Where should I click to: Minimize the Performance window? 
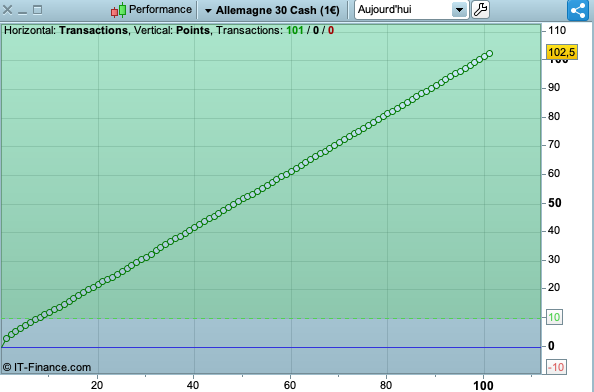(22, 12)
